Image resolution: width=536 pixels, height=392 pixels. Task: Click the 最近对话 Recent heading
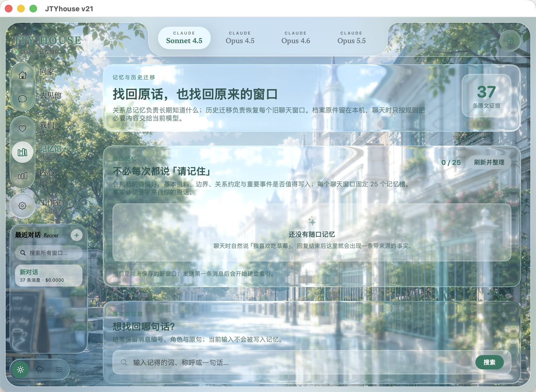37,235
